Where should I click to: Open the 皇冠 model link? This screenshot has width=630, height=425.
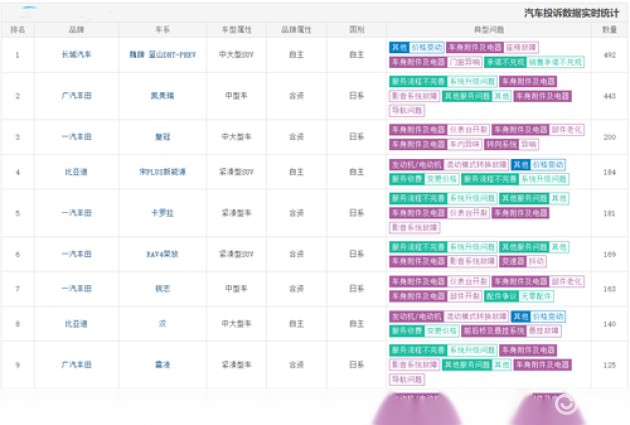click(162, 137)
